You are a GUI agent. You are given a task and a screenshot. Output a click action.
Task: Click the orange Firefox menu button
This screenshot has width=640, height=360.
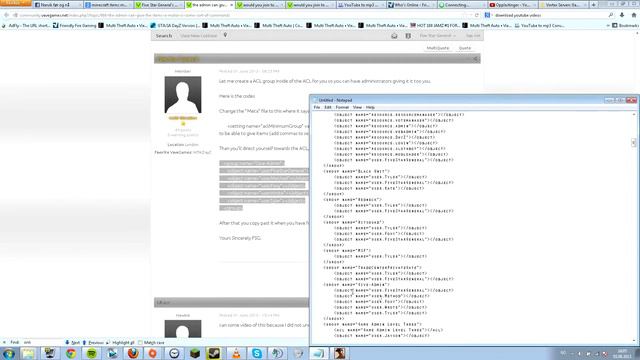point(16,3)
